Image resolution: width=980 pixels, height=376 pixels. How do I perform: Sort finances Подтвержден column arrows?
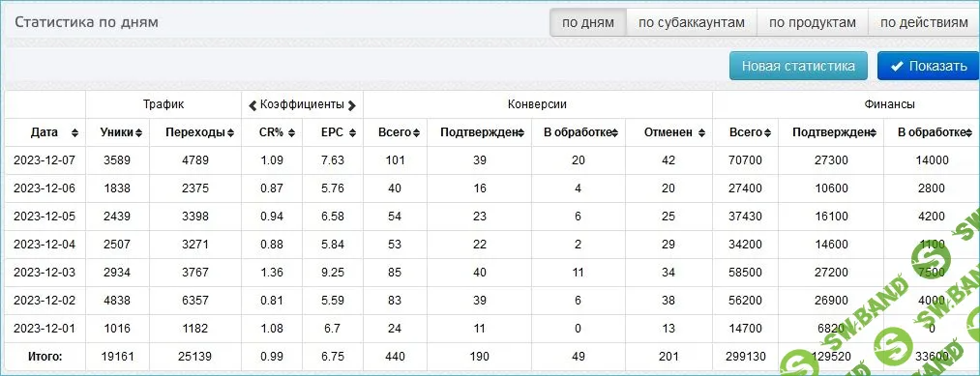pos(873,133)
